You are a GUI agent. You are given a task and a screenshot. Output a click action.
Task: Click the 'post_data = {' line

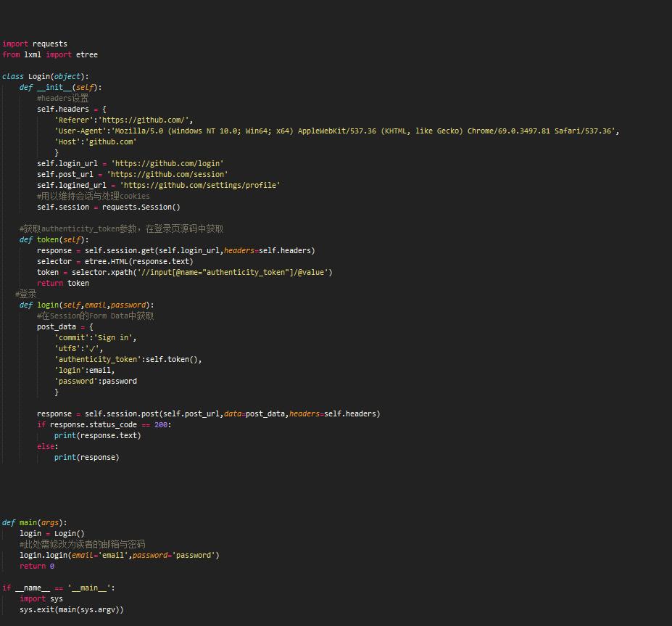point(65,326)
